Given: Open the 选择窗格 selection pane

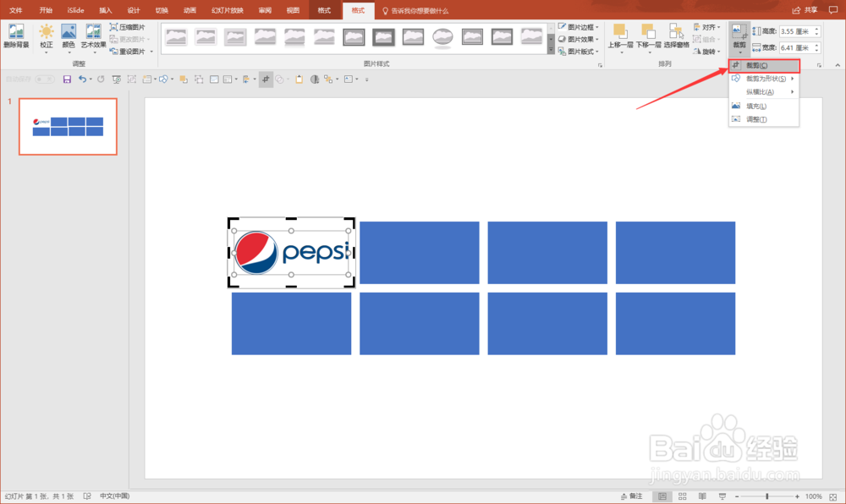Looking at the screenshot, I should (676, 36).
